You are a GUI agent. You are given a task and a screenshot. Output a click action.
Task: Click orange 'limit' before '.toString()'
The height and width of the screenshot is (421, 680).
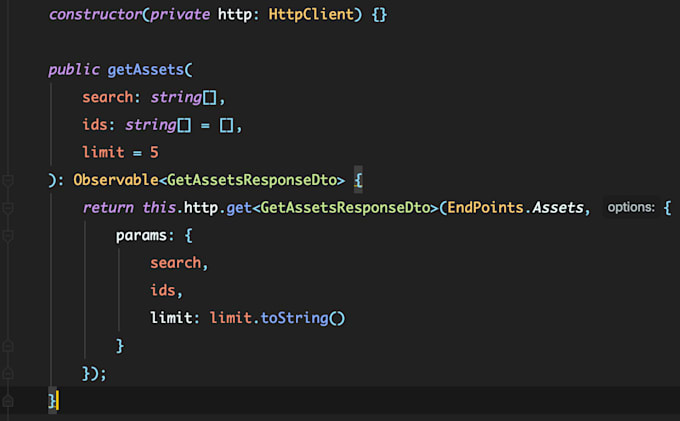click(x=231, y=318)
